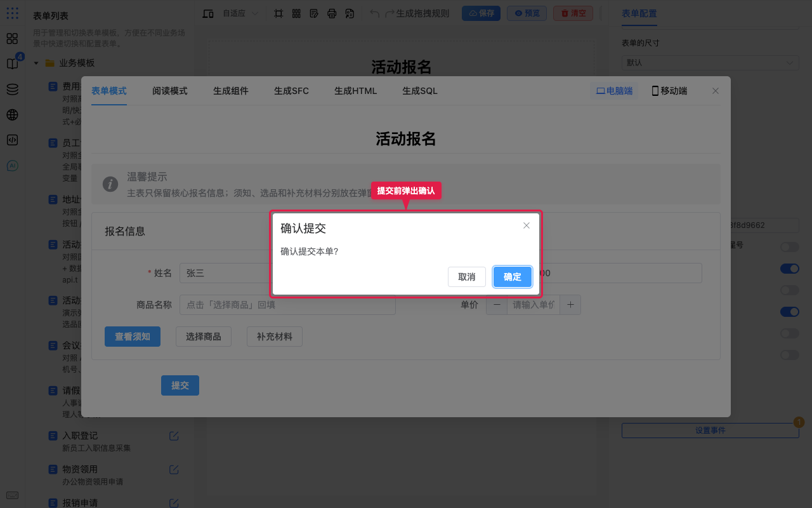
Task: Close the 确认提交 dialog with X
Action: (527, 225)
